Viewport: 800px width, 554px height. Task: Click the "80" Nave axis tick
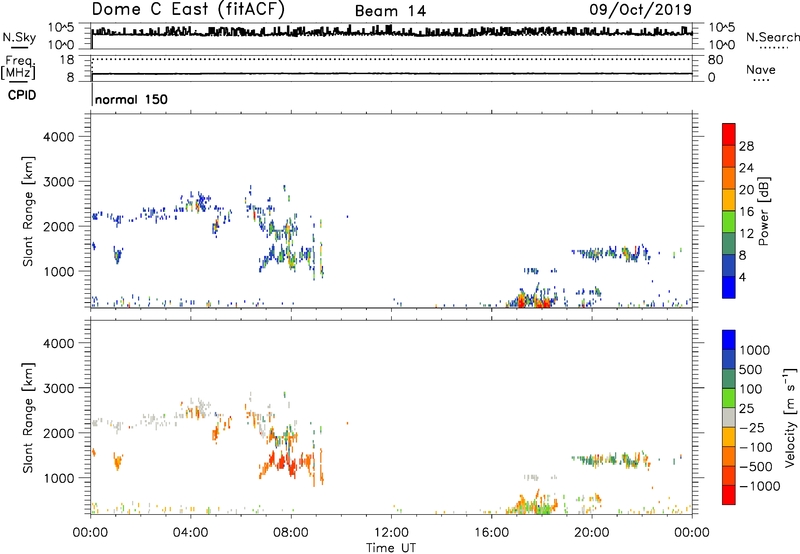[715, 60]
